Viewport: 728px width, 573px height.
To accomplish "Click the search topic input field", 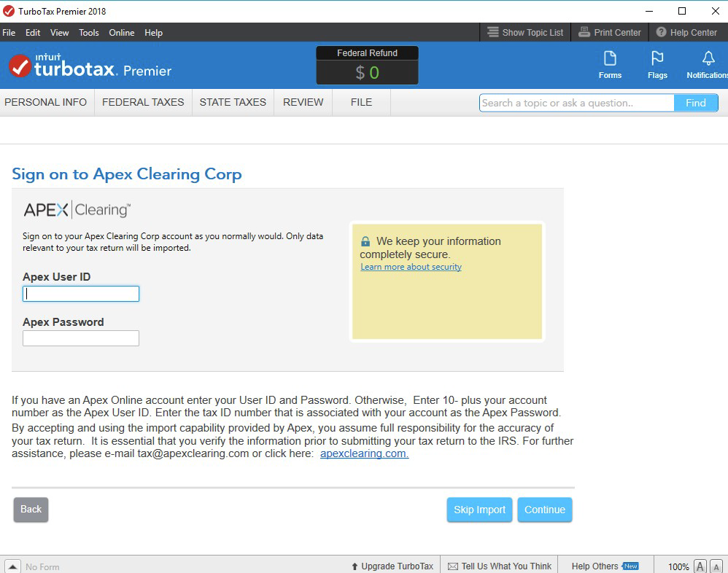I will [x=577, y=103].
